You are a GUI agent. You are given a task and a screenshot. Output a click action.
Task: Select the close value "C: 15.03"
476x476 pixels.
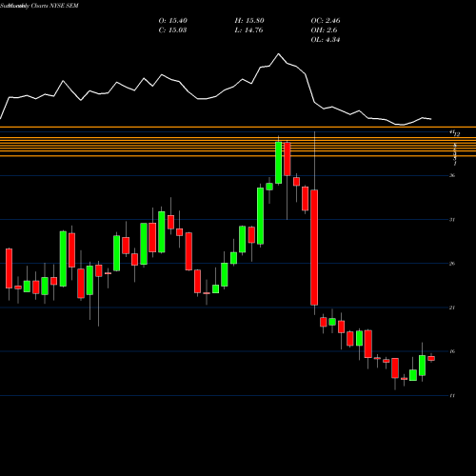tap(172, 30)
